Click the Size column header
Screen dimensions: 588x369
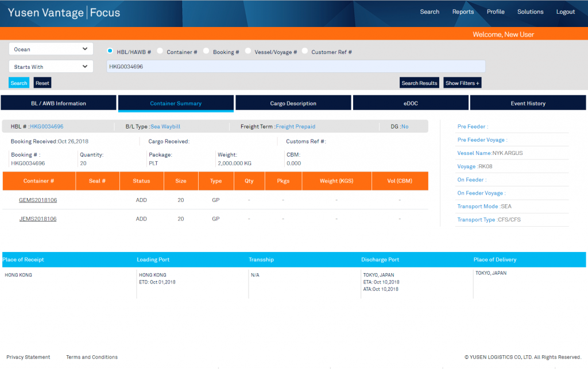[x=181, y=181]
